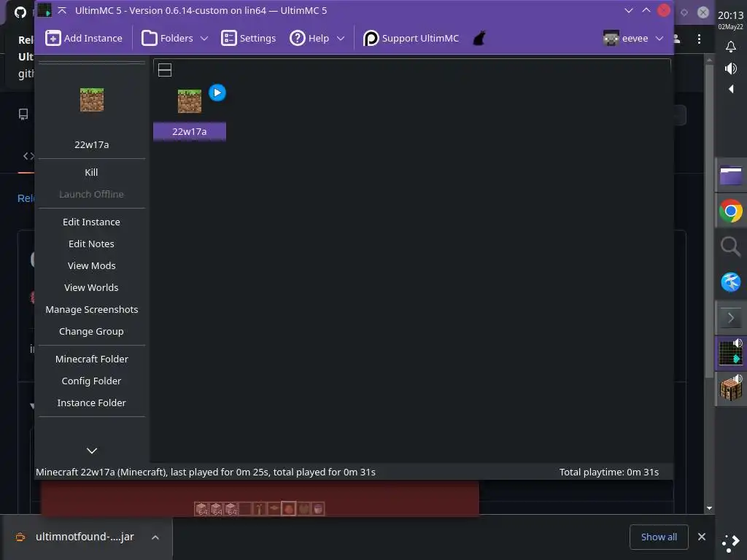
Task: Click the sidebar grass block instance icon
Action: click(92, 99)
